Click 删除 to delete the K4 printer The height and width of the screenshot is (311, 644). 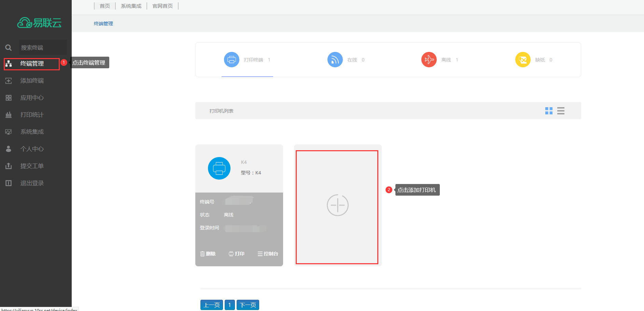(x=208, y=254)
